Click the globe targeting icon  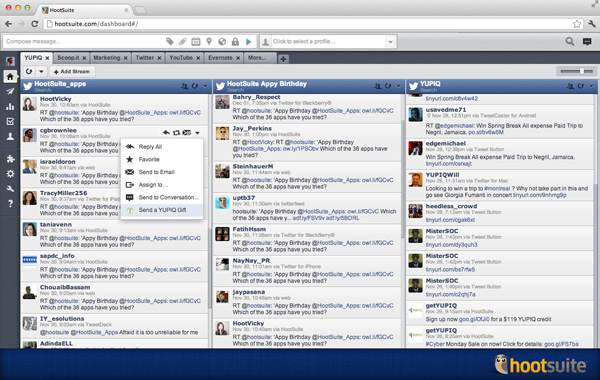pos(222,41)
